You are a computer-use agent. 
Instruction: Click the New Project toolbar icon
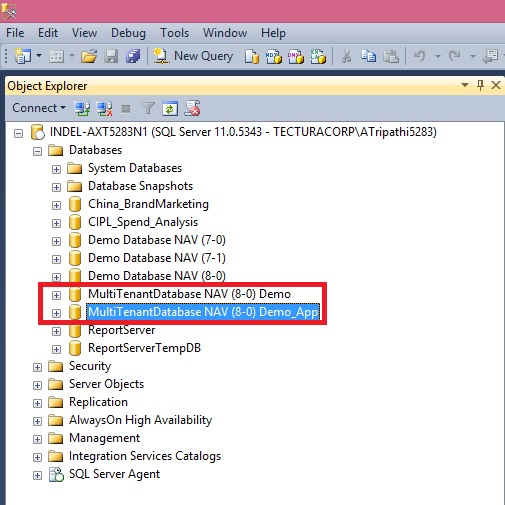click(x=22, y=56)
